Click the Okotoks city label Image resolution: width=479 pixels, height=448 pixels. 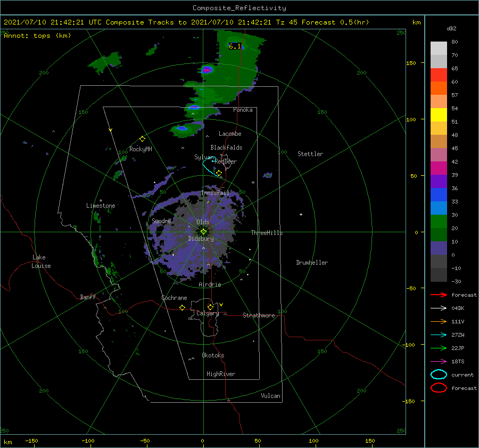[x=213, y=355]
